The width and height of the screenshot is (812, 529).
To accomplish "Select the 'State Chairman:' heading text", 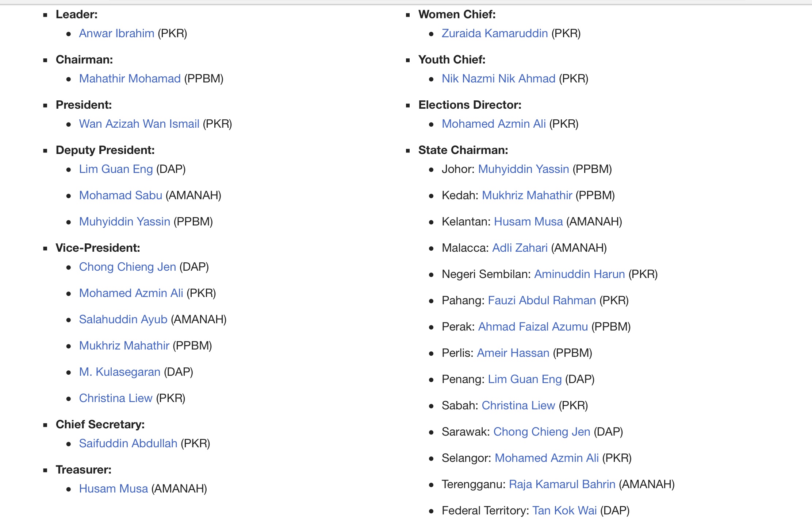I will click(463, 150).
